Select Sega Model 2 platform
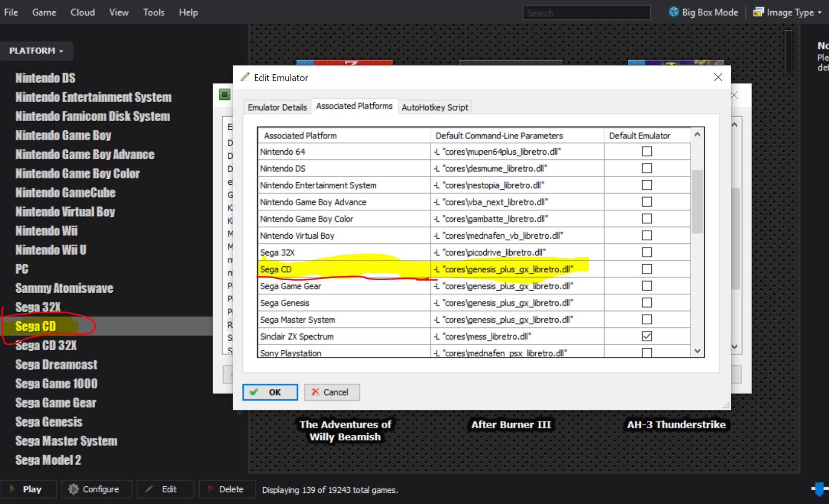 [48, 460]
